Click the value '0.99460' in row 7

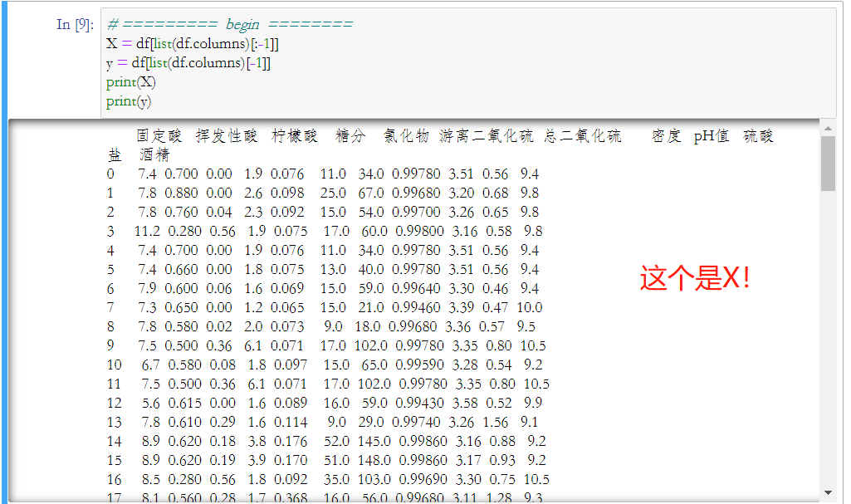(416, 307)
